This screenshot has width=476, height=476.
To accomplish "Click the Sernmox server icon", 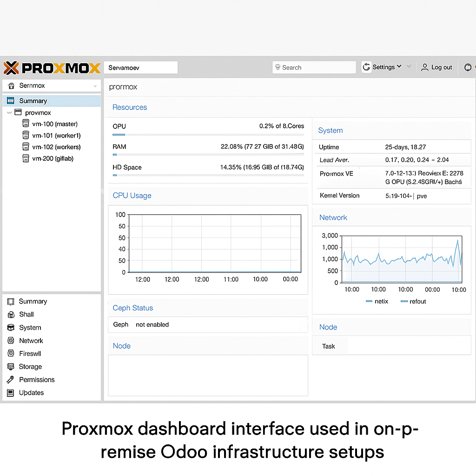I will (11, 86).
